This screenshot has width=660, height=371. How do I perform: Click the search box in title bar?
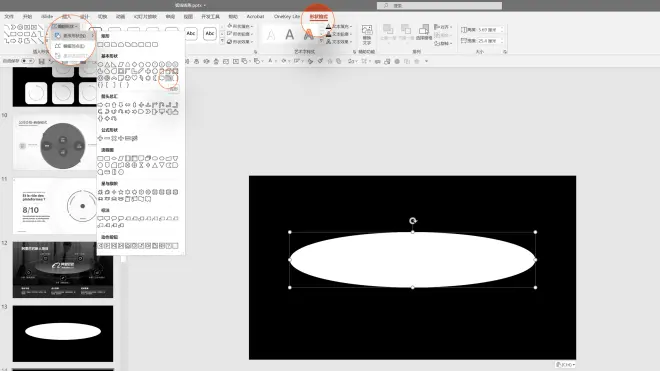tap(439, 5)
